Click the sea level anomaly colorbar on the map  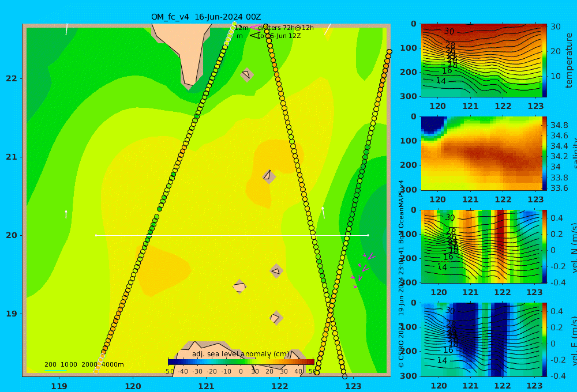[241, 362]
